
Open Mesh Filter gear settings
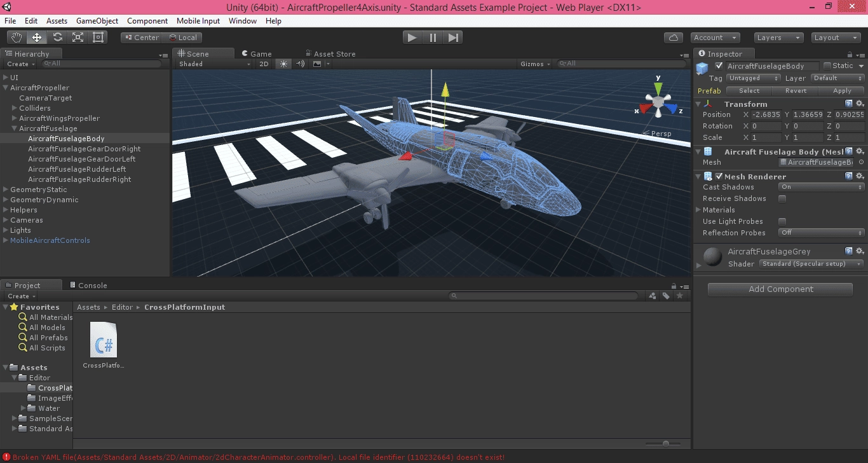point(860,151)
